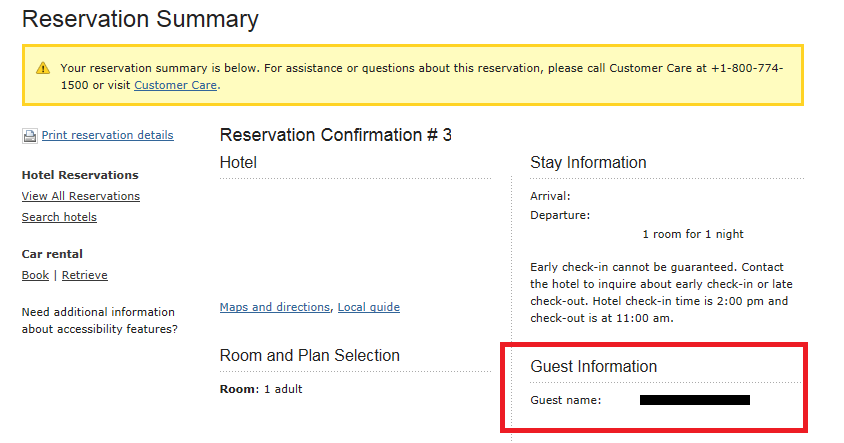Click the 'Room: 1 adult' line
Image resolution: width=844 pixels, height=443 pixels.
tap(261, 389)
